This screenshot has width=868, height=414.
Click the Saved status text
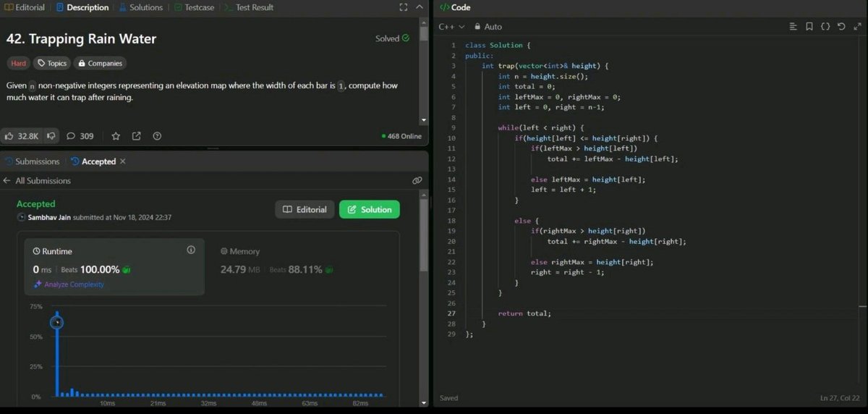448,398
